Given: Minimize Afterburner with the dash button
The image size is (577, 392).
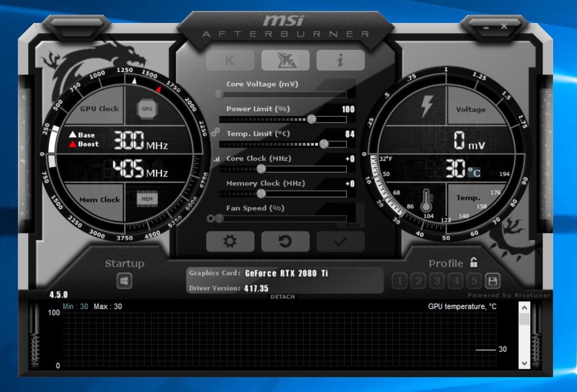Looking at the screenshot, I should (486, 27).
